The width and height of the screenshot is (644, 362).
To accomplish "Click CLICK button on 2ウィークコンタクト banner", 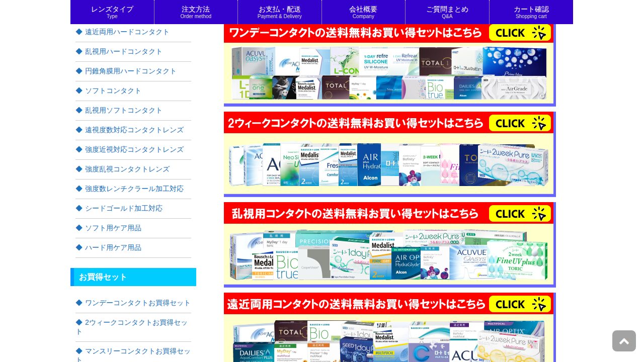I will (520, 123).
